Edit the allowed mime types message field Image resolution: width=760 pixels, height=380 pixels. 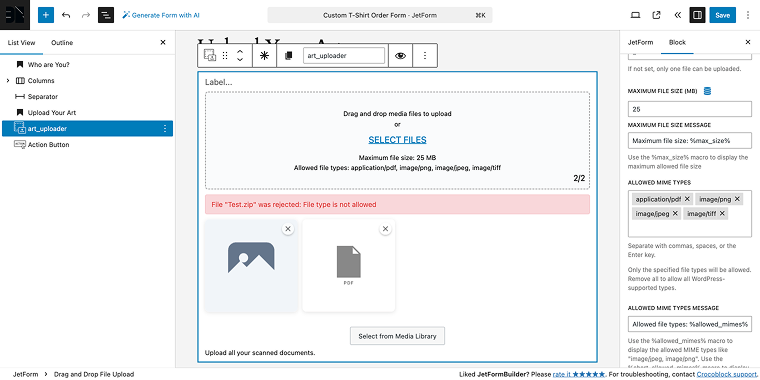click(x=690, y=324)
